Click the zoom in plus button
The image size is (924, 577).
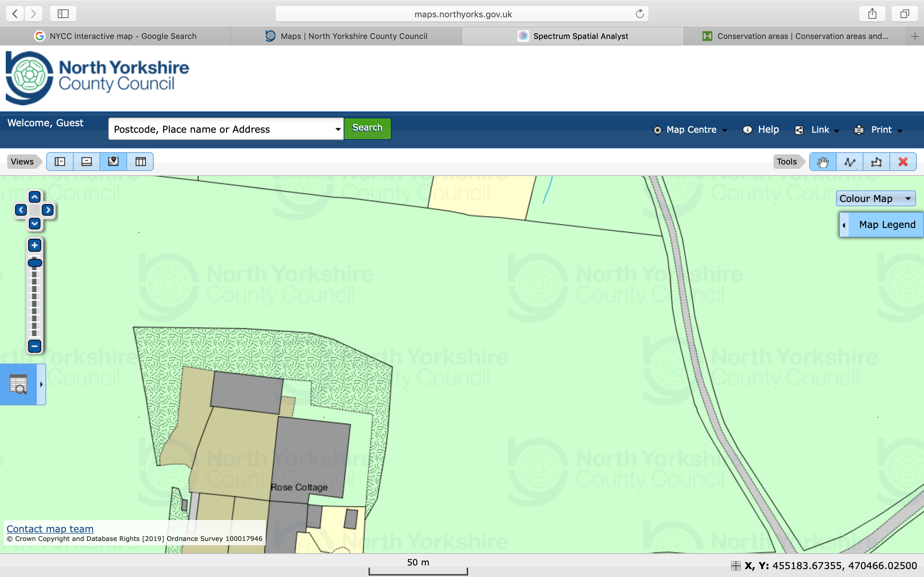point(34,245)
